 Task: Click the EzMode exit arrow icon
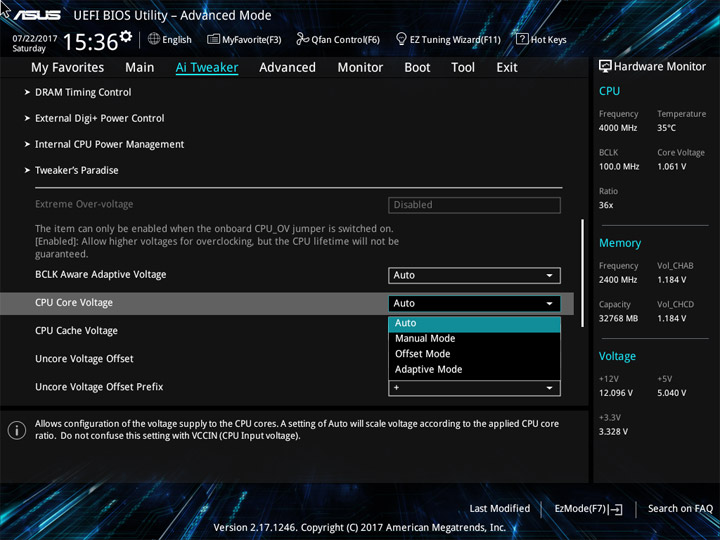pyautogui.click(x=616, y=509)
